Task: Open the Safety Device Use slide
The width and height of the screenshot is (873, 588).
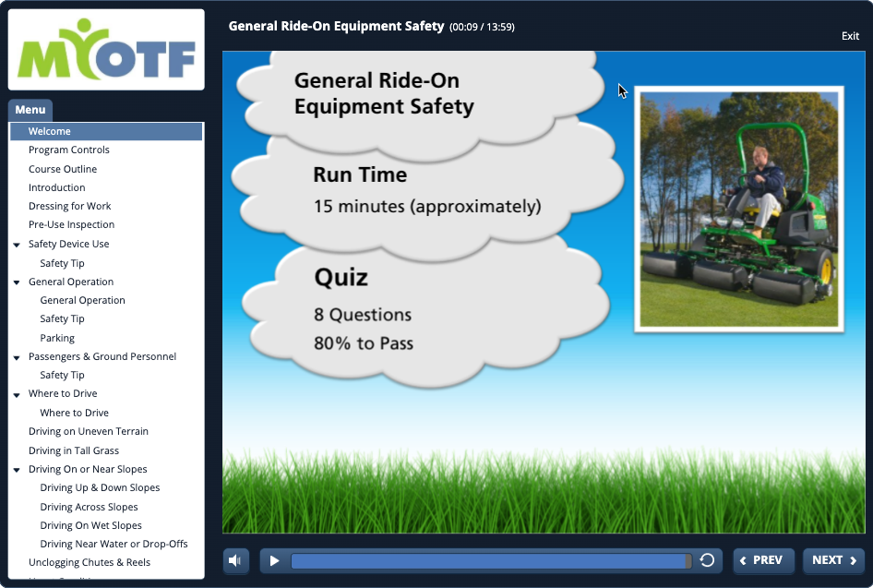Action: (x=69, y=244)
